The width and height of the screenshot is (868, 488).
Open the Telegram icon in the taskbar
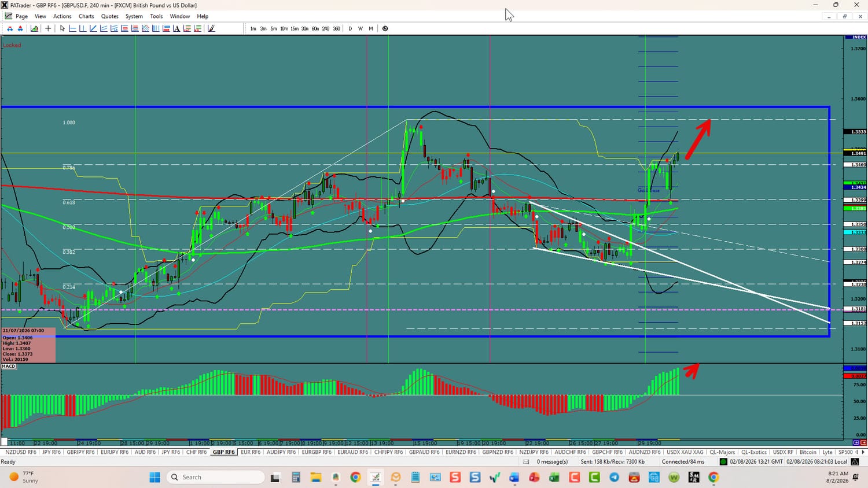614,477
